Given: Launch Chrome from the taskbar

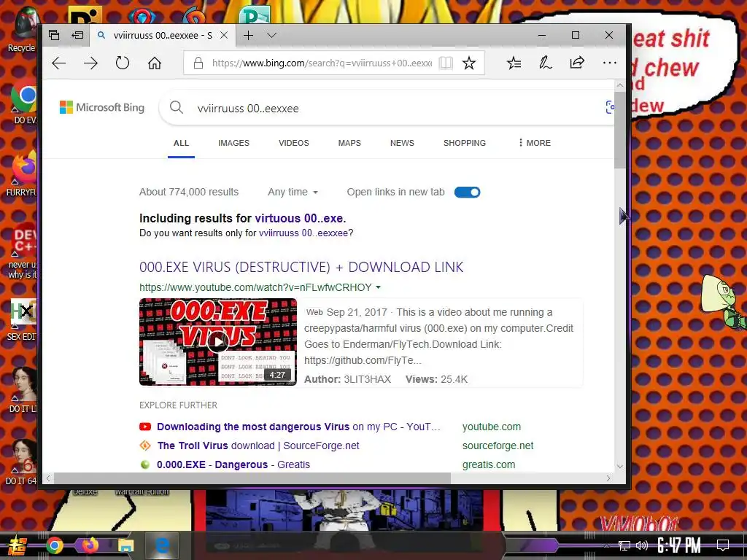Looking at the screenshot, I should coord(55,545).
